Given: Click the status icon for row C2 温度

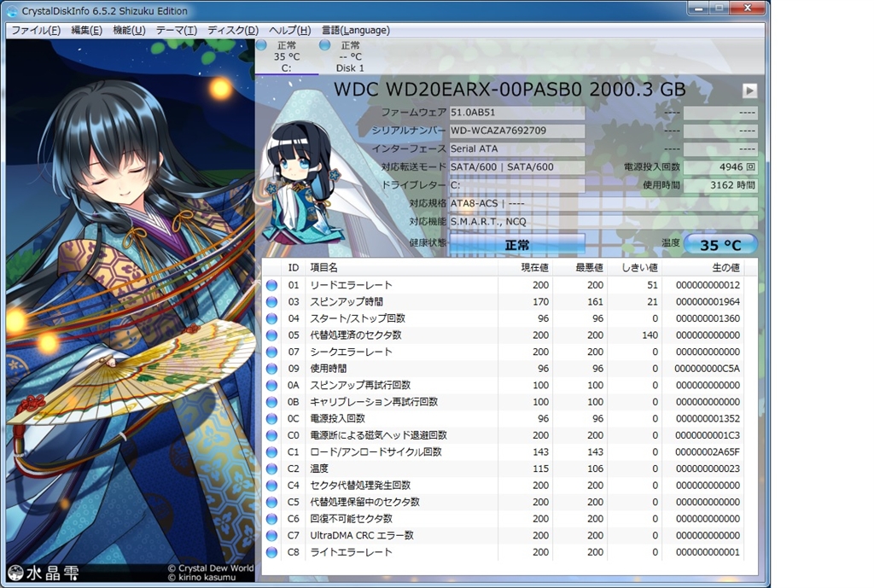Looking at the screenshot, I should [x=271, y=469].
